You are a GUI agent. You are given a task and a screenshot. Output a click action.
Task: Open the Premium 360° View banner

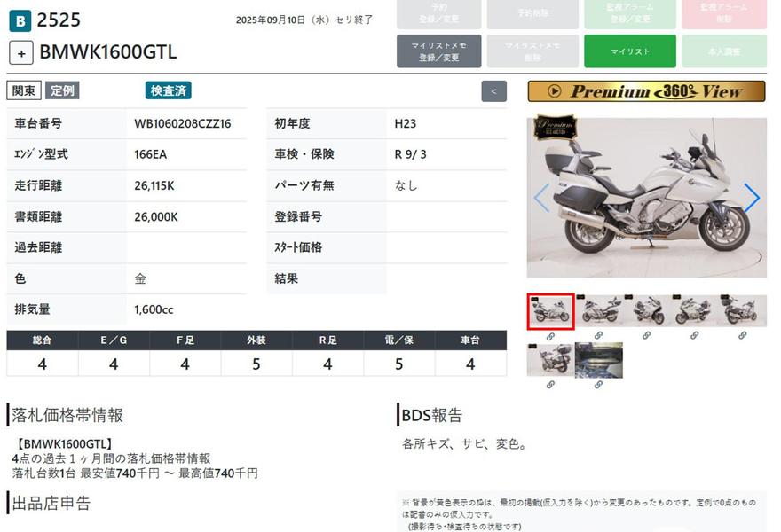coord(646,91)
